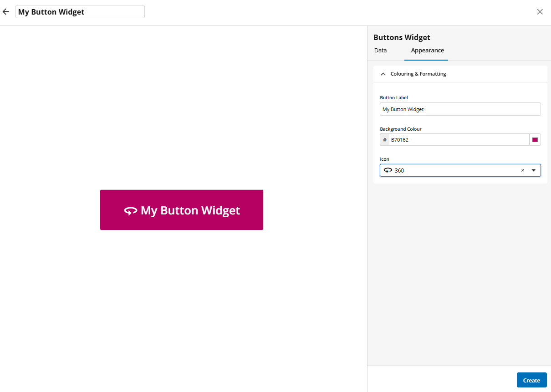Click the hash symbol prefix
This screenshot has width=551, height=392.
coord(384,140)
